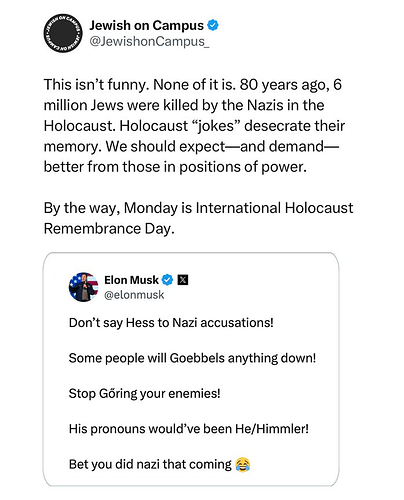The height and width of the screenshot is (500, 404).
Task: Click Elon Musk's blue verified checkmark
Action: [167, 280]
